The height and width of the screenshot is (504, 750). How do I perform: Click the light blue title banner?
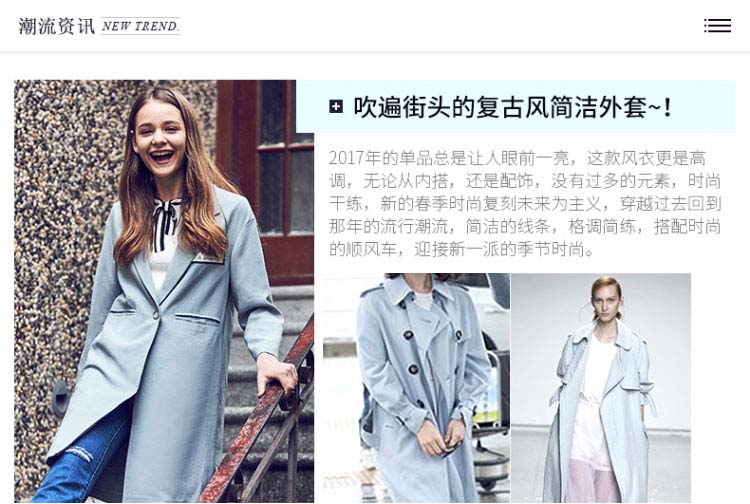[x=516, y=107]
